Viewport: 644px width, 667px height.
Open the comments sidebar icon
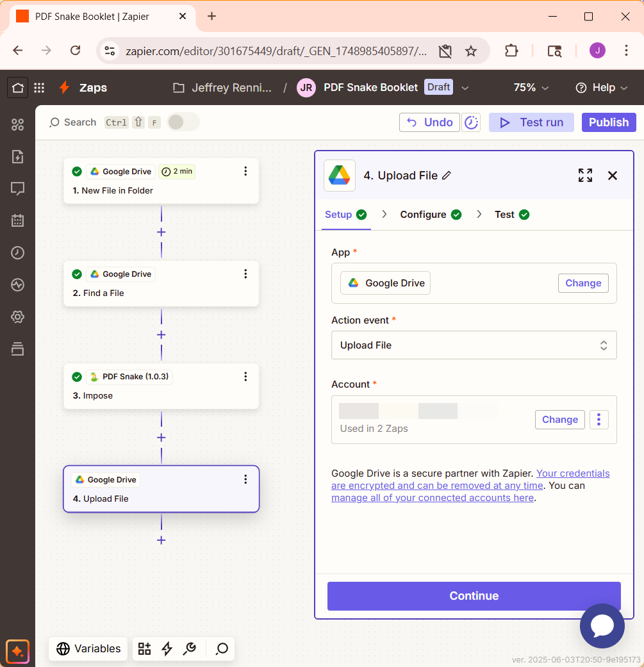[x=17, y=188]
